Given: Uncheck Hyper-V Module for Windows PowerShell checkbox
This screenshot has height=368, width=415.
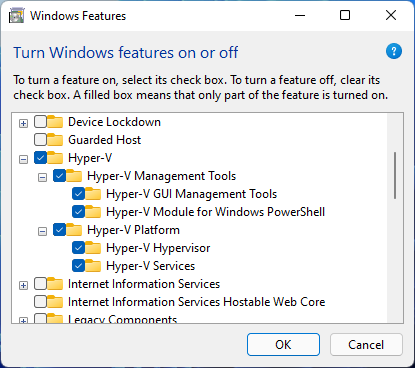Looking at the screenshot, I should click(x=78, y=212).
